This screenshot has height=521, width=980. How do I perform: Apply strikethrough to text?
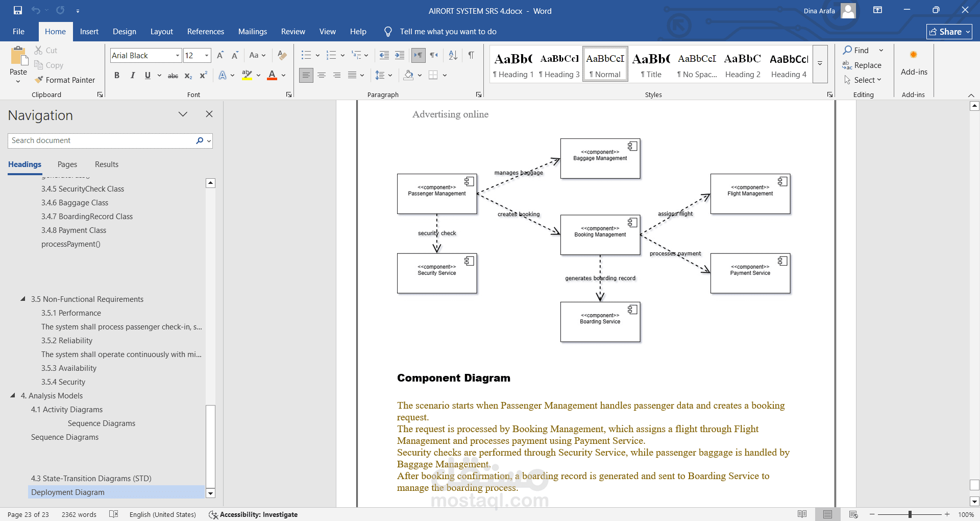[173, 76]
